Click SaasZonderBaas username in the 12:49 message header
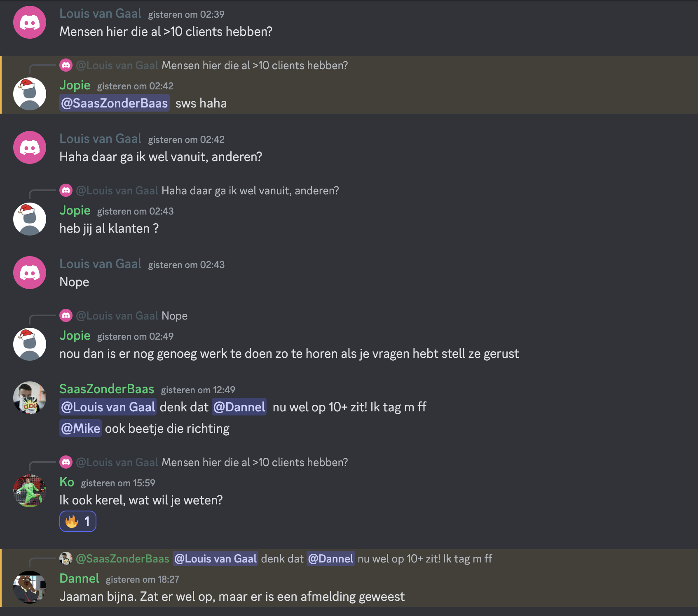This screenshot has height=616, width=698. (107, 389)
